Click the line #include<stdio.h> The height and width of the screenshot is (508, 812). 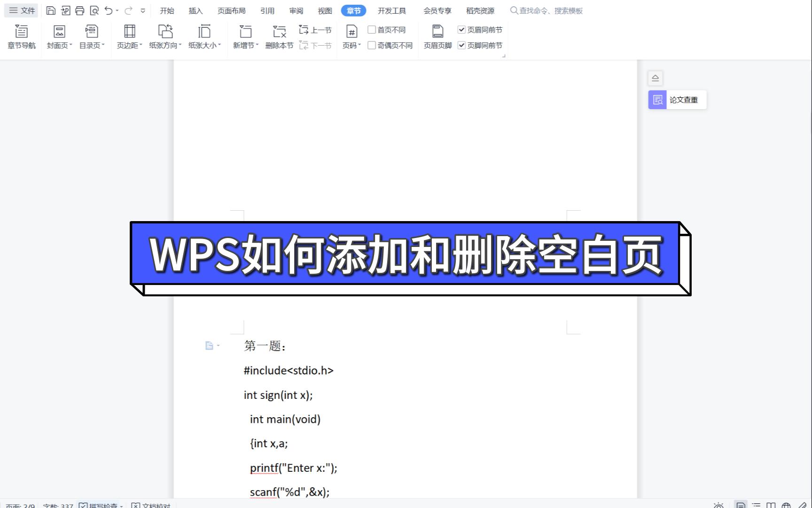click(289, 371)
